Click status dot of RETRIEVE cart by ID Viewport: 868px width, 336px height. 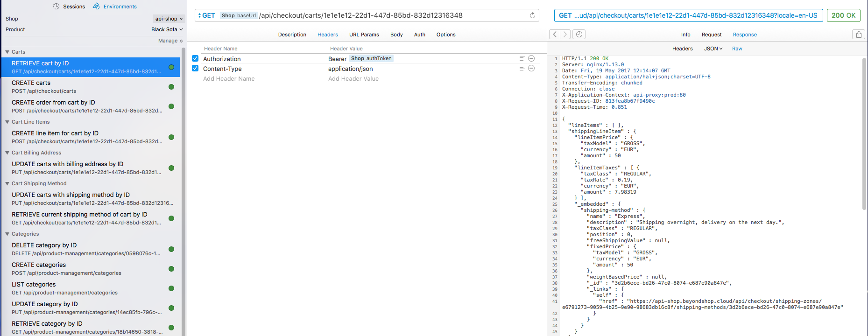171,67
